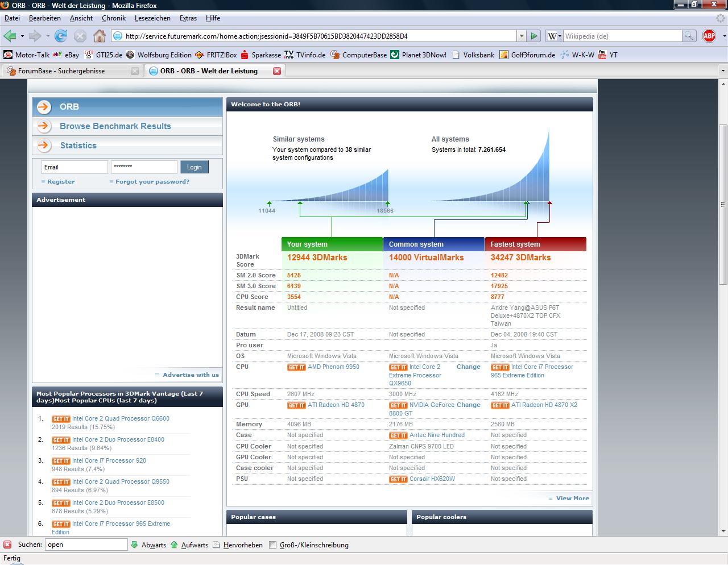Image resolution: width=728 pixels, height=565 pixels.
Task: Click the Stop loading icon
Action: [80, 36]
